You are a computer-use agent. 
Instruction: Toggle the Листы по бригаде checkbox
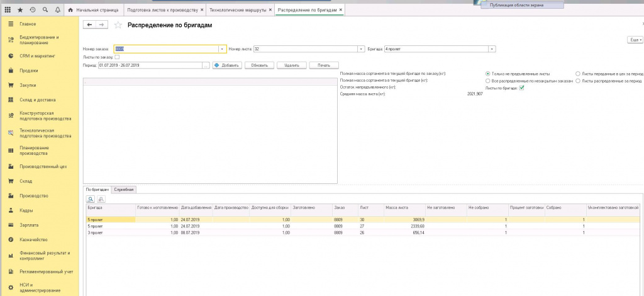pos(522,88)
